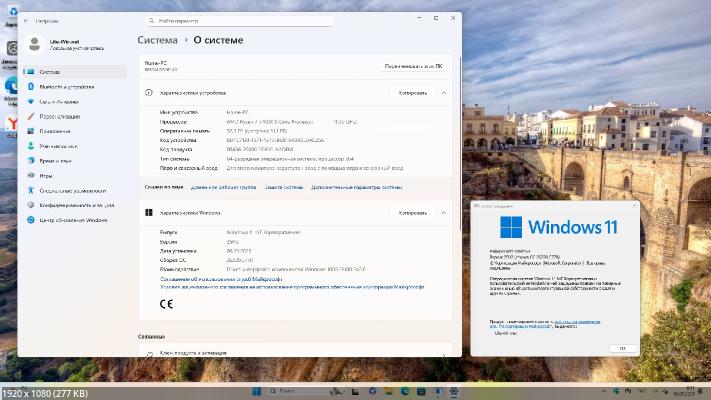Open the System protection link
Screen dimensions: 711x400
pos(284,187)
